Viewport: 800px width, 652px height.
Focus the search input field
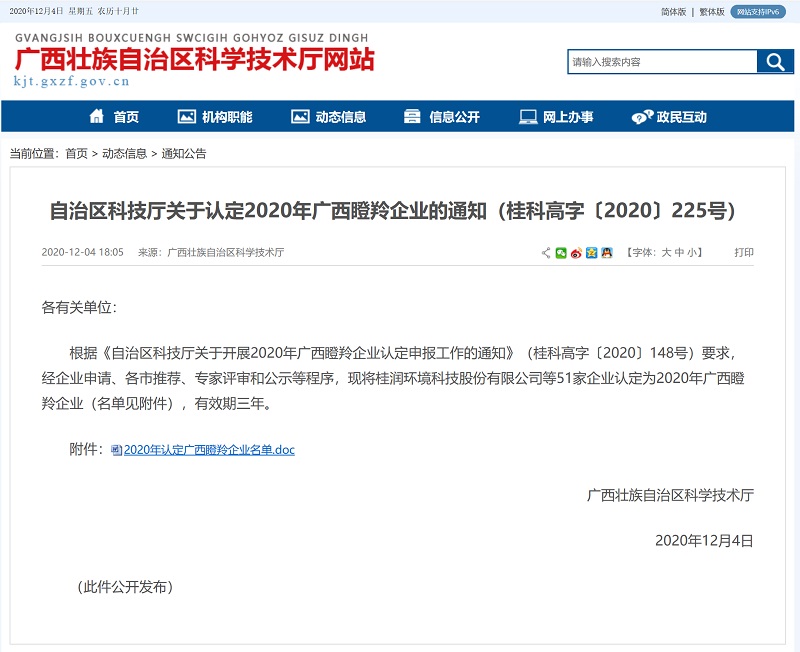662,62
